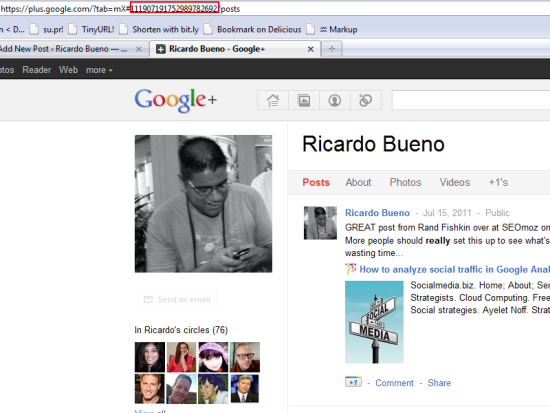This screenshot has height=413, width=550.
Task: Open the About profile tab
Action: [358, 182]
